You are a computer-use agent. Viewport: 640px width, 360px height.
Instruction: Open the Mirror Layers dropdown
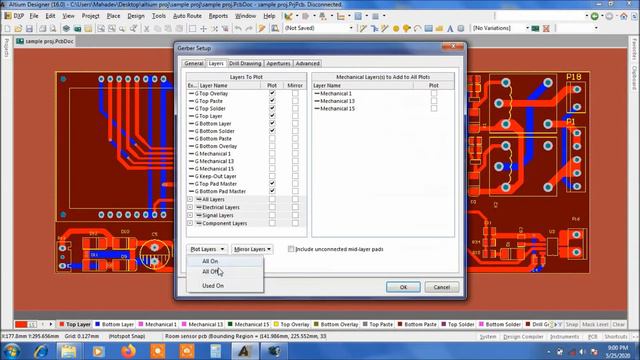(252, 249)
